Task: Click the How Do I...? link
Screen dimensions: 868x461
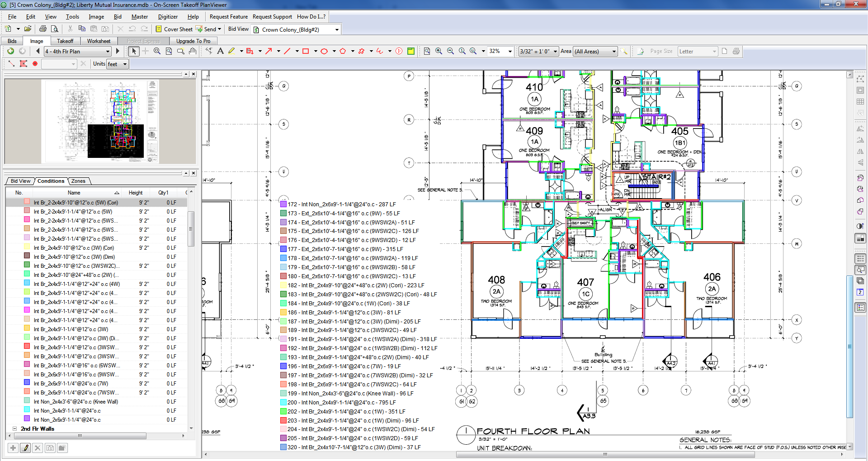Action: coord(311,17)
